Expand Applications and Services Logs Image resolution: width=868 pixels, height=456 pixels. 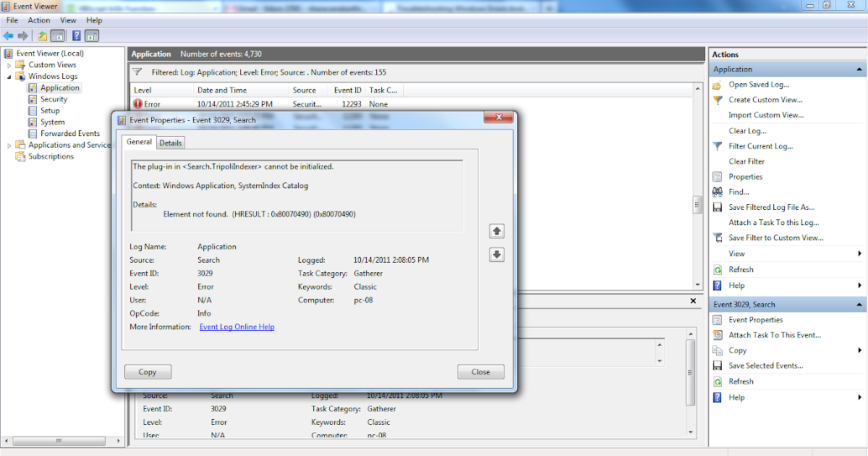[x=9, y=144]
